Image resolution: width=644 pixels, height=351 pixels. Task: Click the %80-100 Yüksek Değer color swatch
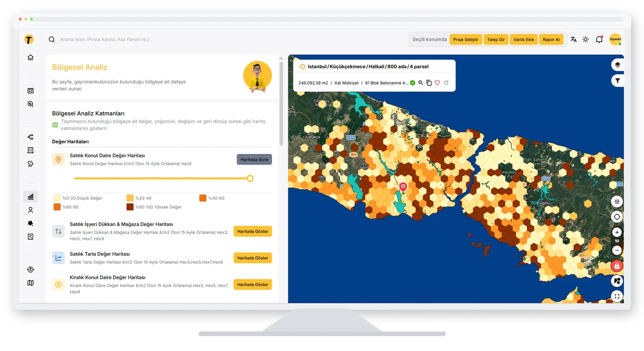130,207
